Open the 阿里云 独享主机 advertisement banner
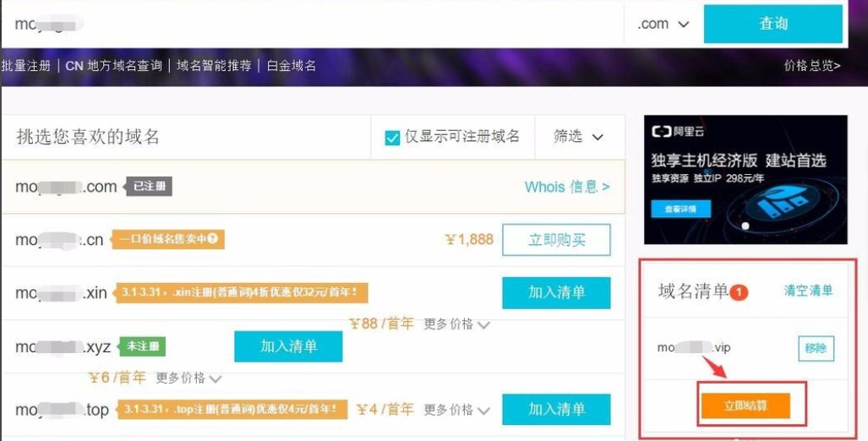868x441 pixels. pyautogui.click(x=745, y=179)
